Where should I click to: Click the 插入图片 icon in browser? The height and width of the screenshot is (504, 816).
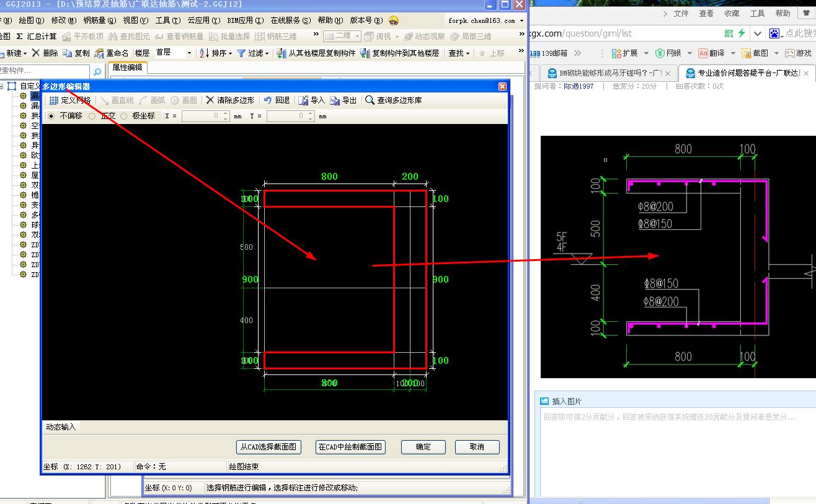click(x=544, y=401)
